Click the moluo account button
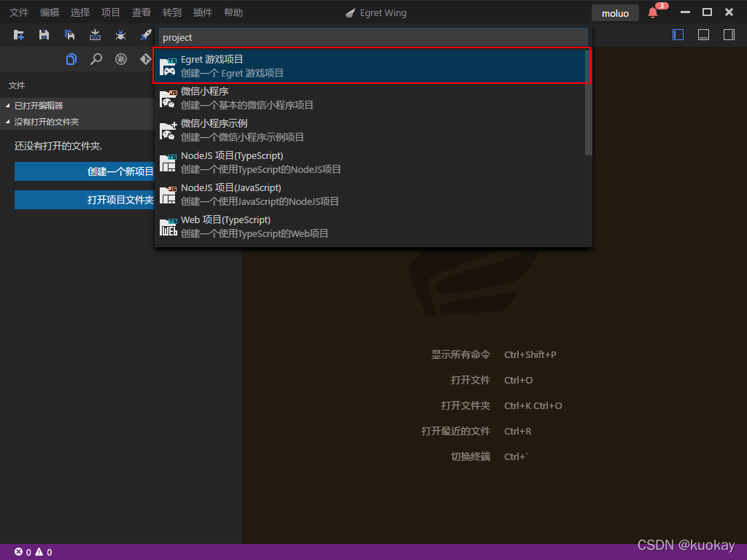The height and width of the screenshot is (560, 747). click(615, 13)
